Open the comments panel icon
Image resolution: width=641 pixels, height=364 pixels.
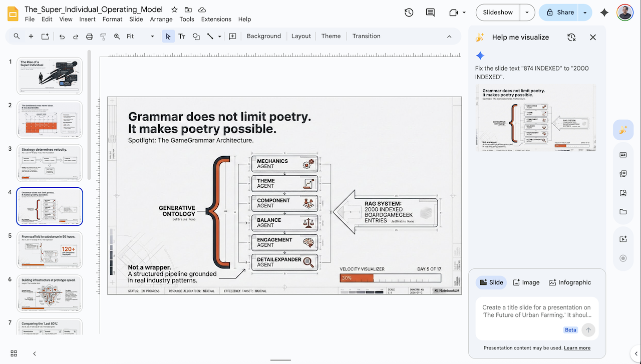(430, 13)
